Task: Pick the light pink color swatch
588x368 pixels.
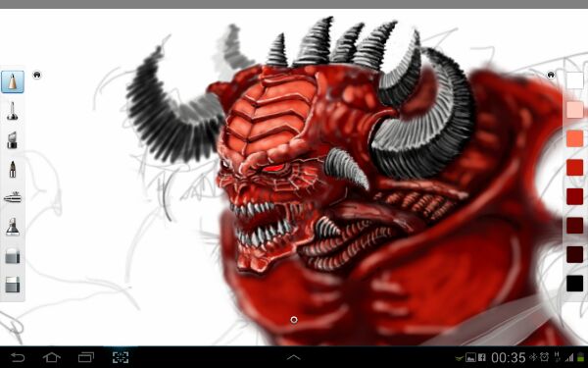Action: click(x=575, y=110)
